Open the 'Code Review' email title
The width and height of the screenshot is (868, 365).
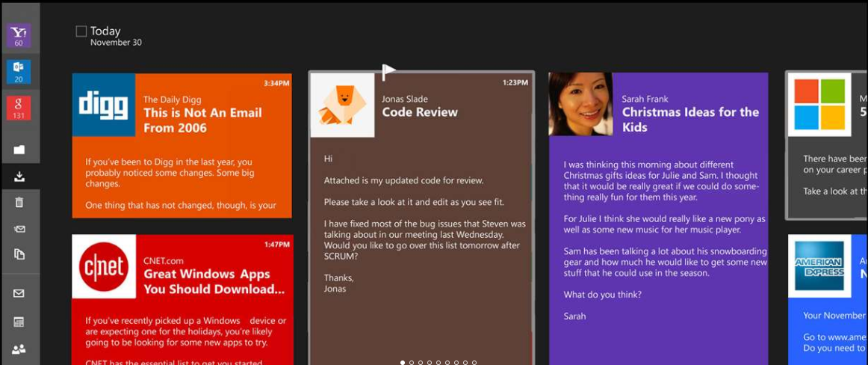(x=420, y=112)
